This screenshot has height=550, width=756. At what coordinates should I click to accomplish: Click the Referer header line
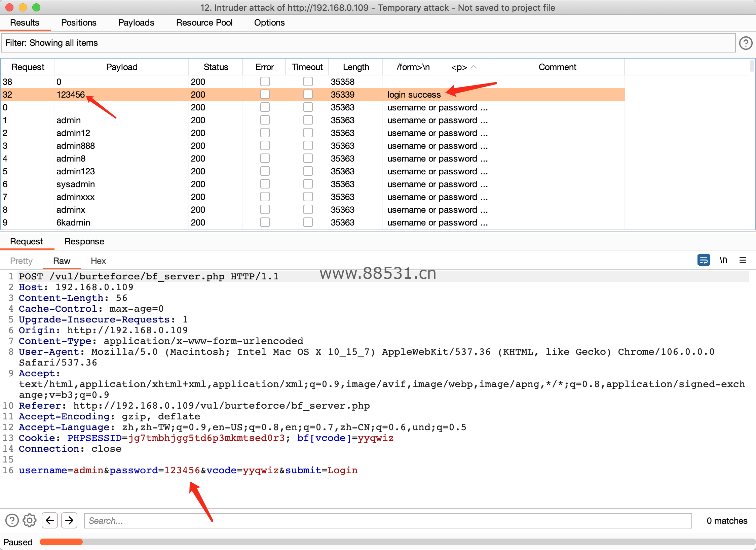tap(194, 406)
